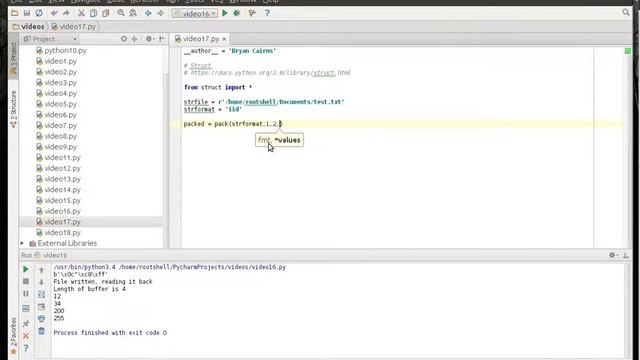This screenshot has height=360, width=640.
Task: Print console output icon
Action: 41,319
